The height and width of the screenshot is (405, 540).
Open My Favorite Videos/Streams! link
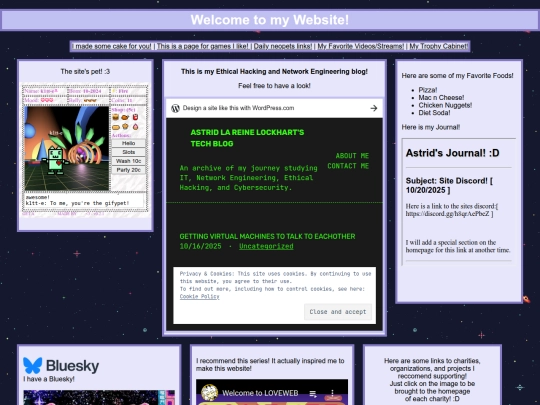point(360,46)
